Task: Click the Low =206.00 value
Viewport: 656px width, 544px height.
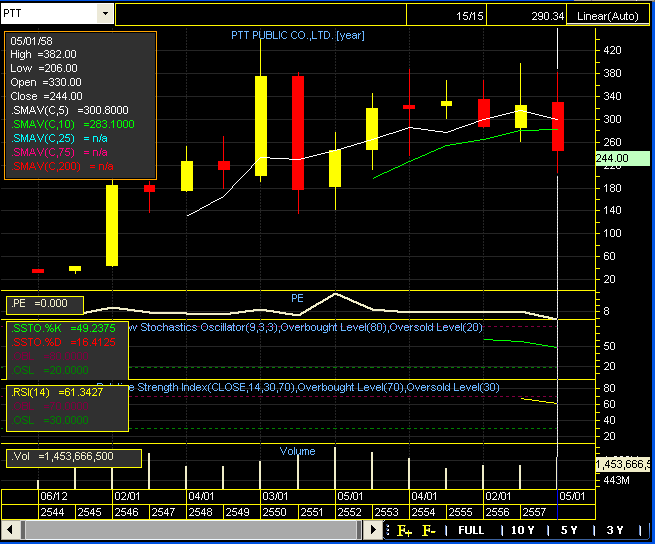Action: click(44, 68)
